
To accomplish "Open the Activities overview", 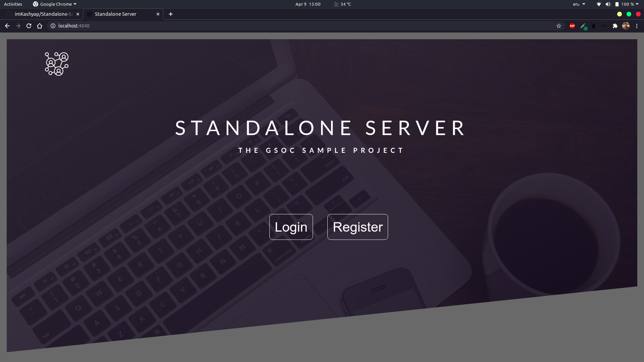I will [x=13, y=4].
